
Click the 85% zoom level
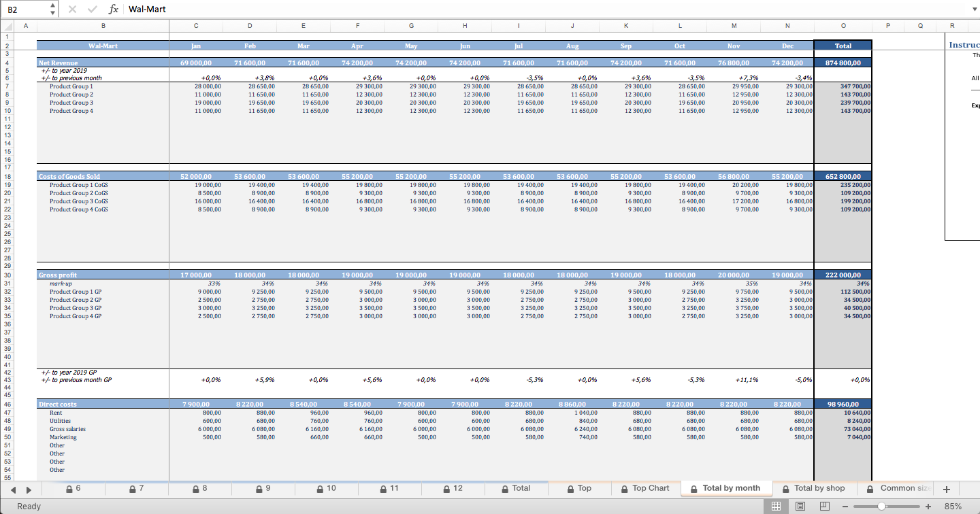[953, 507]
